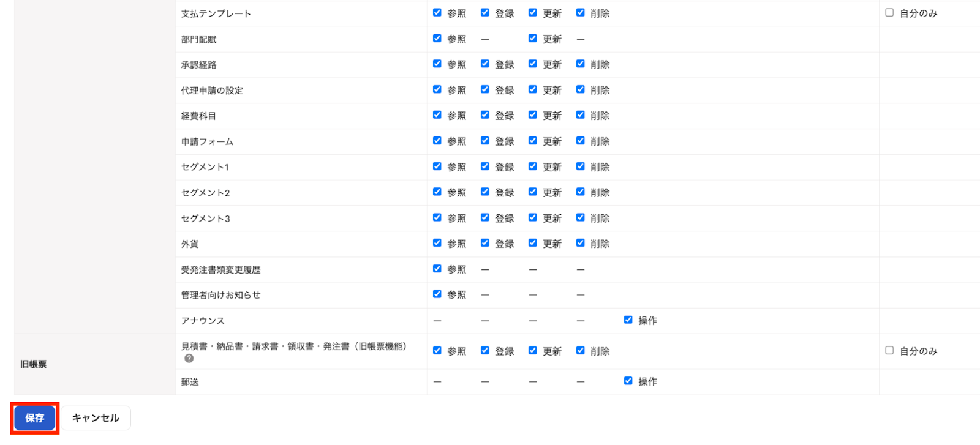Uncheck 参照 for 外貨
This screenshot has width=980, height=445.
(437, 243)
